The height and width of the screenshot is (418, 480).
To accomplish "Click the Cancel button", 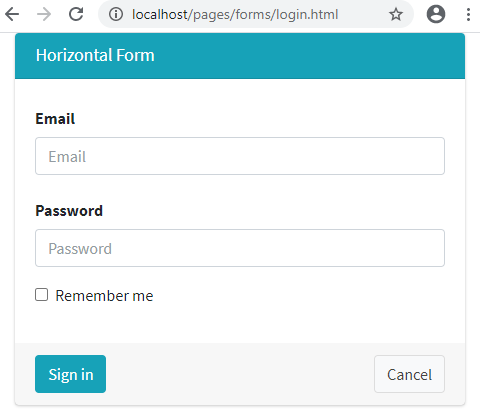I will tap(409, 374).
